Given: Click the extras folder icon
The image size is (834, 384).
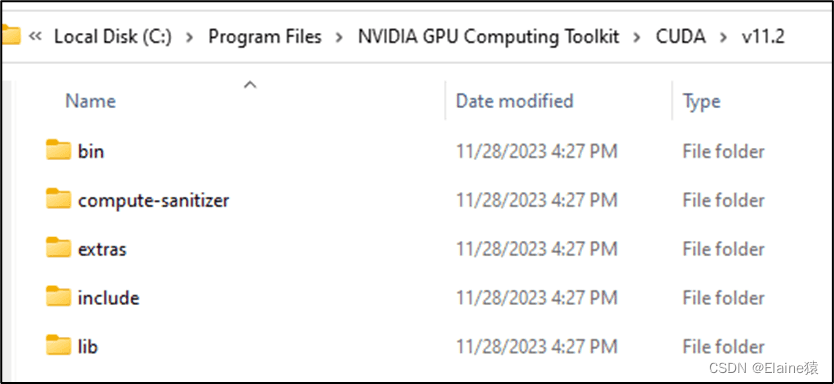Looking at the screenshot, I should [x=59, y=248].
